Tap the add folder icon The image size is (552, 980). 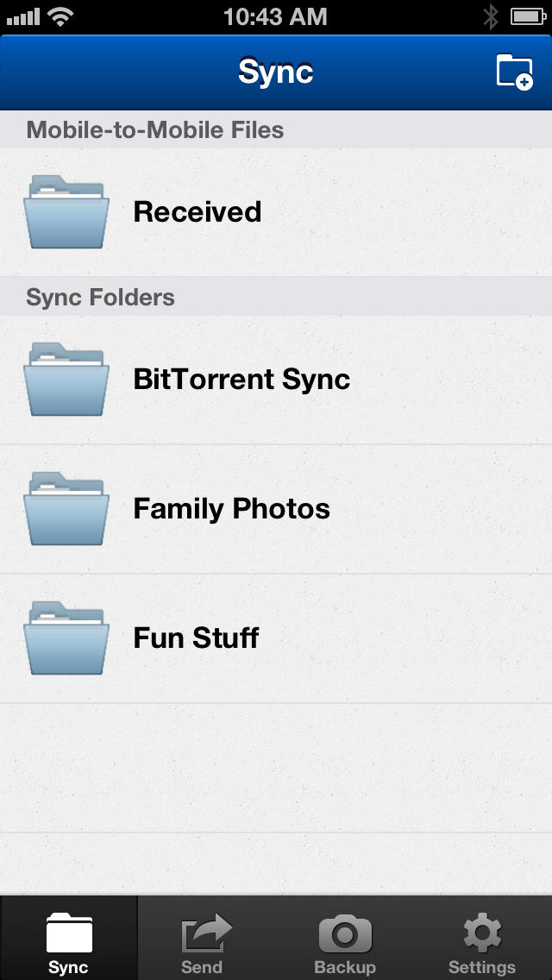(514, 72)
